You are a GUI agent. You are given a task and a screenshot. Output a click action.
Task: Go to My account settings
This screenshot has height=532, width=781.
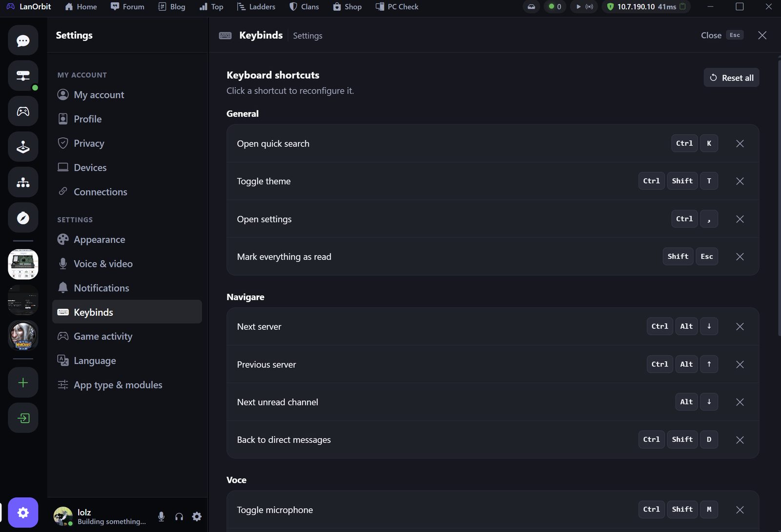click(127, 95)
